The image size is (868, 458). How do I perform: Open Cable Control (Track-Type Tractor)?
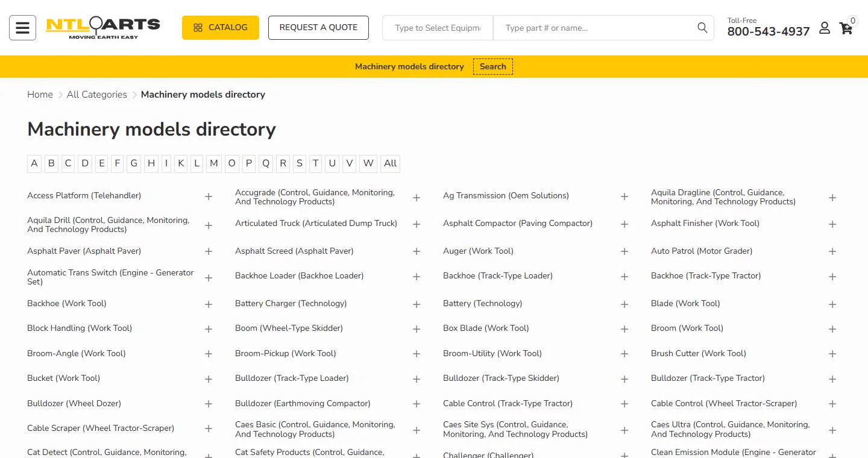pos(508,403)
